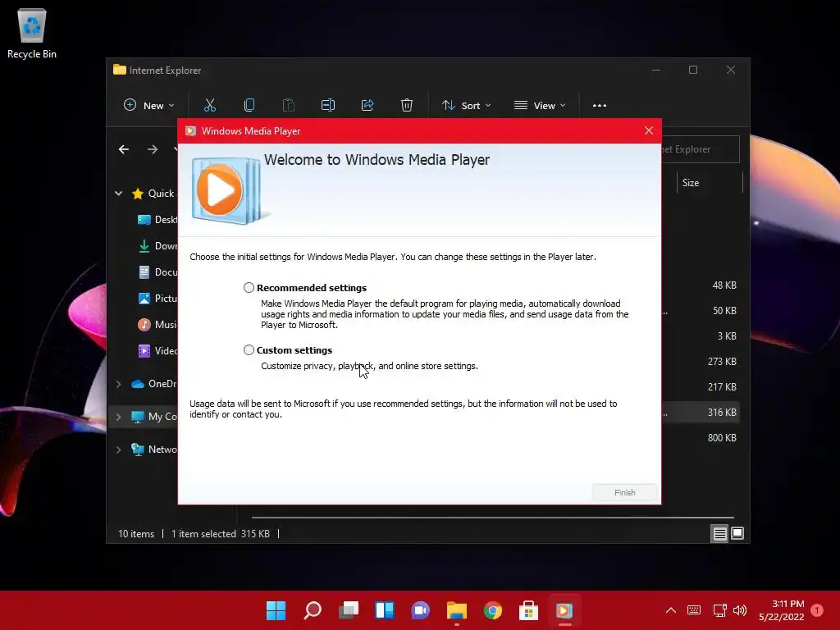Click the touch keyboard tray icon
The width and height of the screenshot is (840, 630).
[694, 610]
